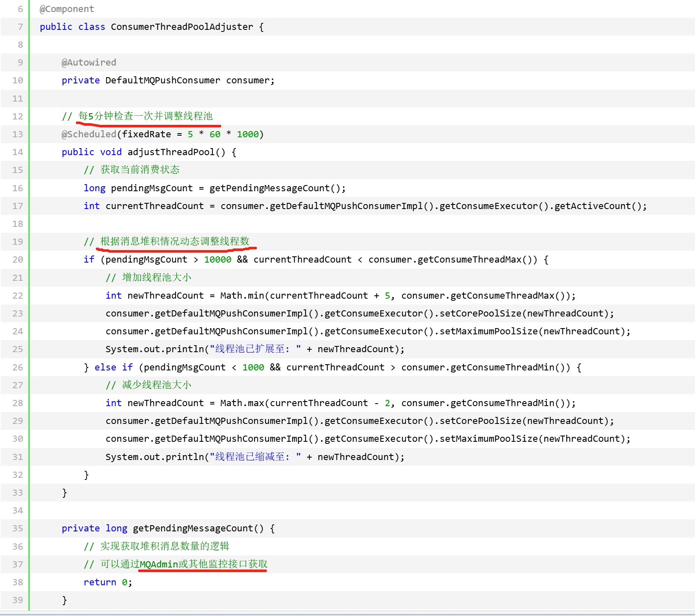Viewport: 695px width, 616px height.
Task: Click the class name ConsumerThreadPoolAdjuster
Action: pyautogui.click(x=182, y=27)
